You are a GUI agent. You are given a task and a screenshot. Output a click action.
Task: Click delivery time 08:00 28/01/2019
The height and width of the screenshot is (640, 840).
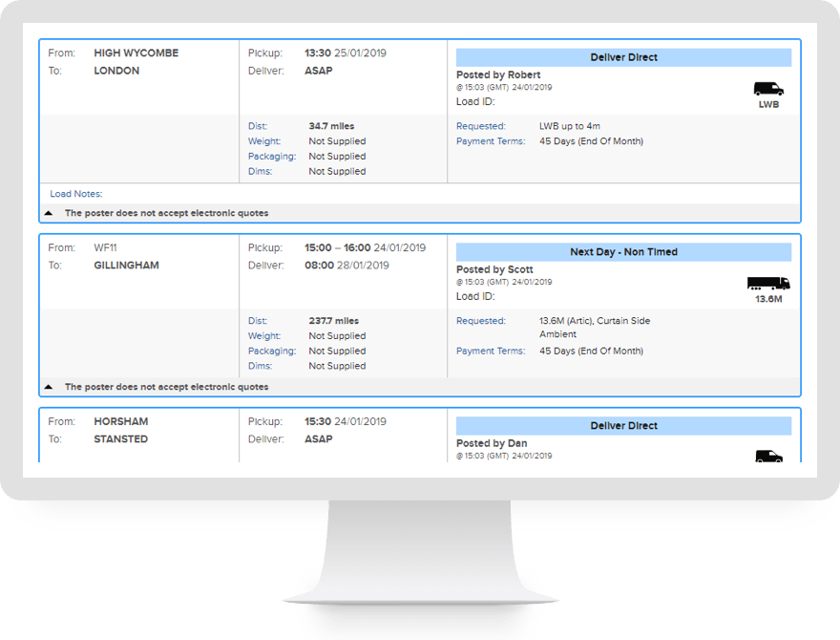(346, 266)
